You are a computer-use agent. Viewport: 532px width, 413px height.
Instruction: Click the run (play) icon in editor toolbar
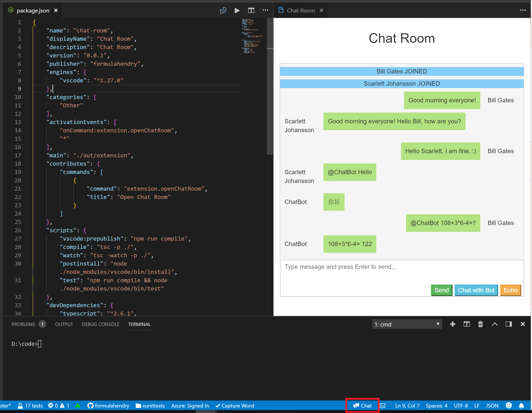237,11
